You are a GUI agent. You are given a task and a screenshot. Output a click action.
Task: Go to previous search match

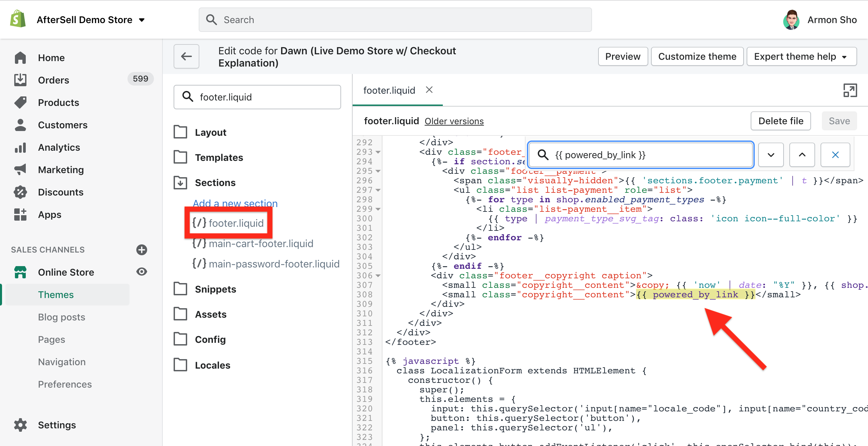[x=802, y=155]
